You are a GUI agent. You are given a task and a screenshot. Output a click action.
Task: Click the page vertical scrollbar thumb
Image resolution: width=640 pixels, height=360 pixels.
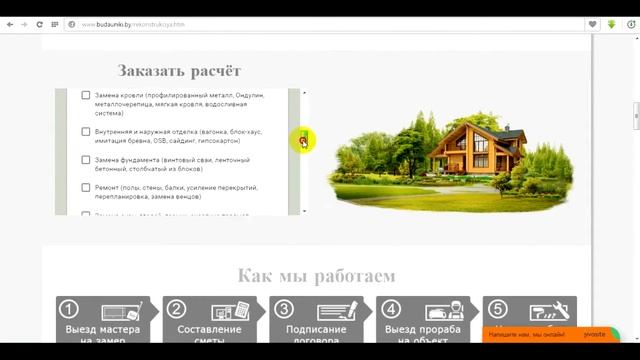tap(636, 116)
